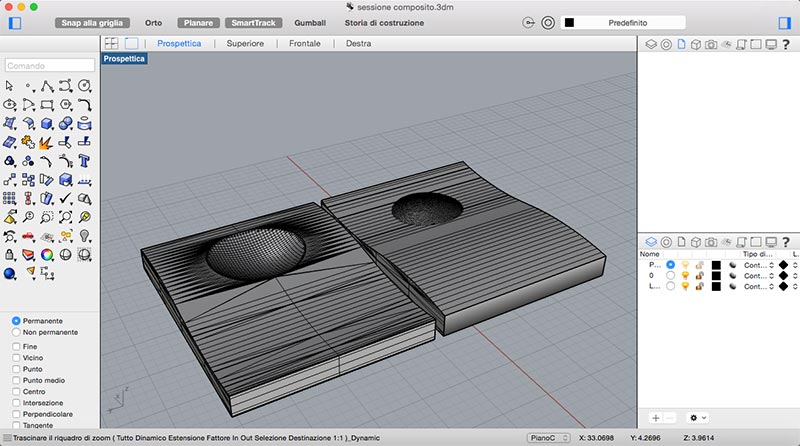Viewport: 800px width, 446px height.
Task: Click the four-viewport layout icon
Action: click(111, 44)
